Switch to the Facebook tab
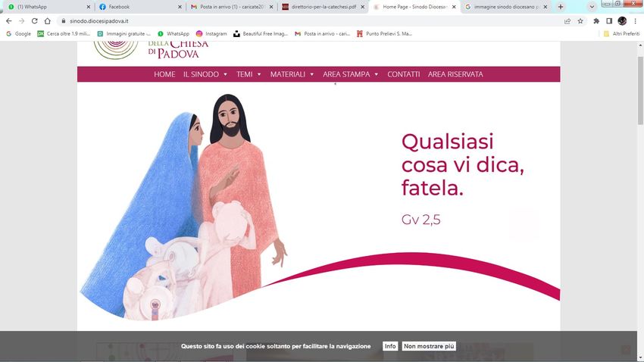The width and height of the screenshot is (644, 362). pyautogui.click(x=140, y=7)
